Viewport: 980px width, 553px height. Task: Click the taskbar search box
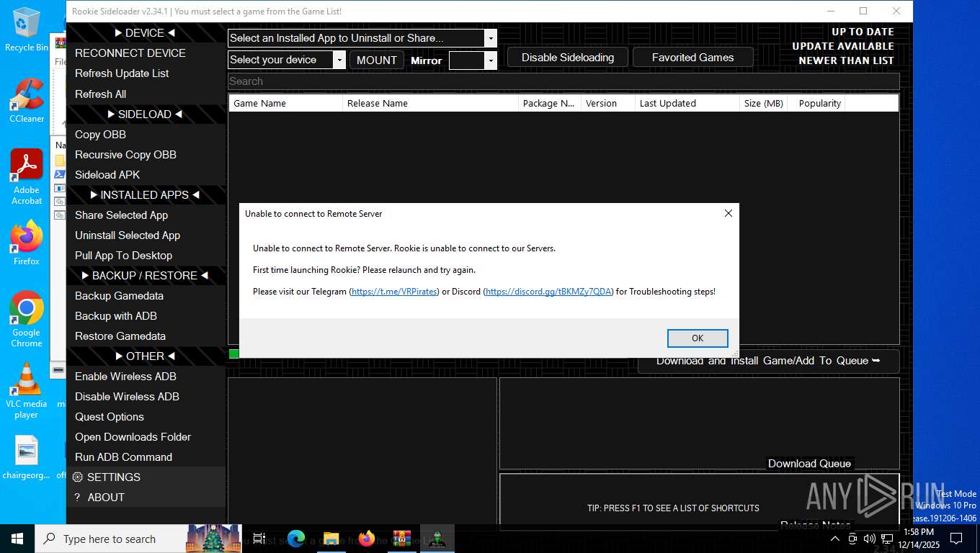[x=139, y=539]
